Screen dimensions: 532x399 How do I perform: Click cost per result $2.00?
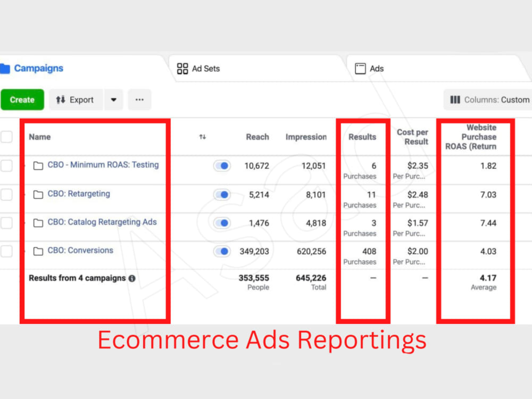tap(418, 252)
